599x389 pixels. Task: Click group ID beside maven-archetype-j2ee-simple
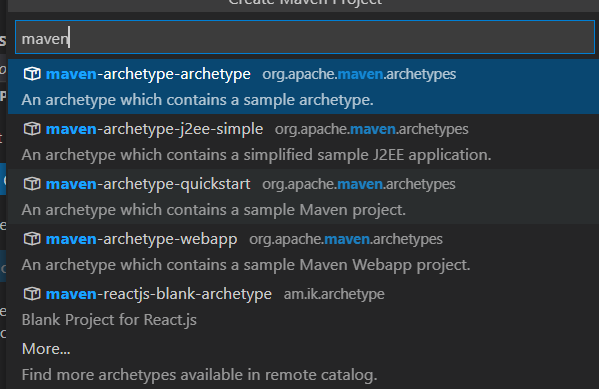372,129
